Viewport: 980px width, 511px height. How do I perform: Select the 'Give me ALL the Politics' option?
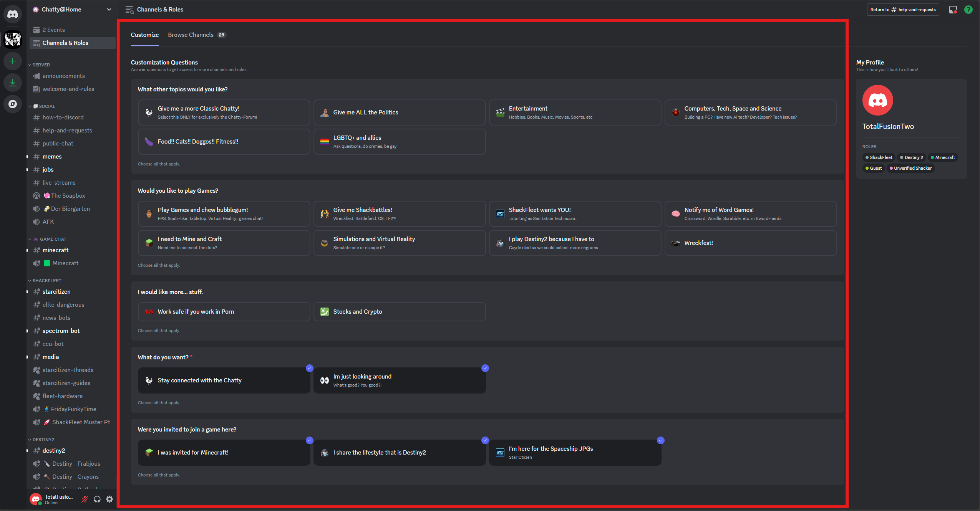pos(400,112)
